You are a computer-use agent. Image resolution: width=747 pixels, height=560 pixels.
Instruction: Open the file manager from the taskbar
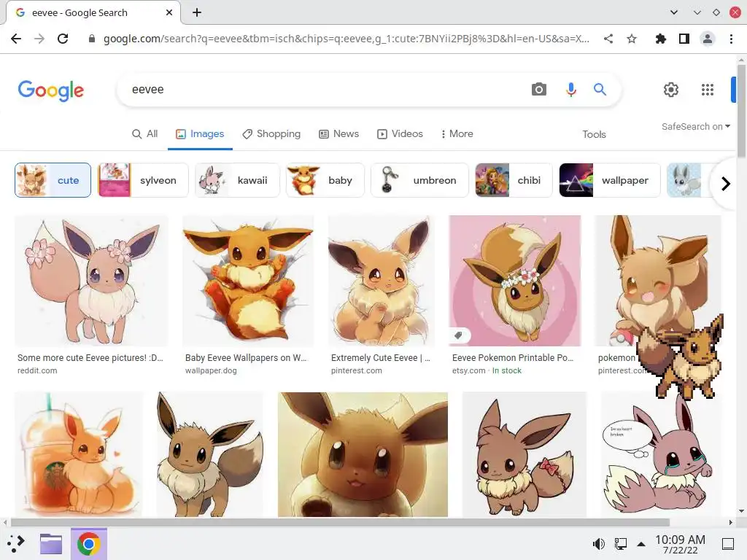pos(51,544)
